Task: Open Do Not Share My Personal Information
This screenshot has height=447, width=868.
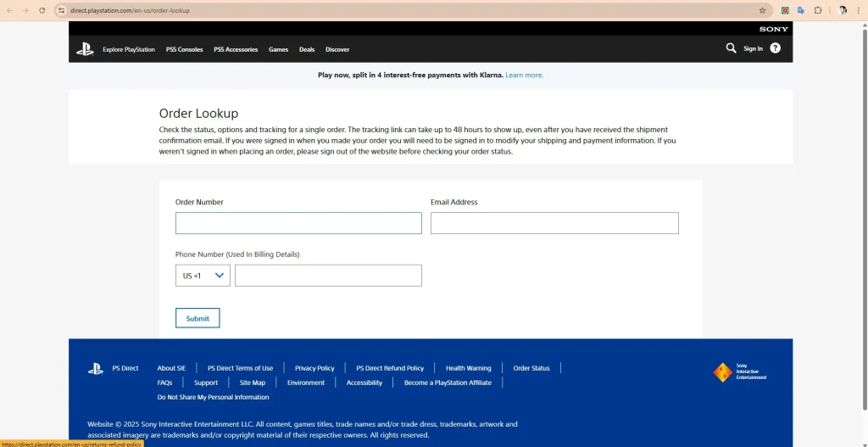Action: pos(213,397)
